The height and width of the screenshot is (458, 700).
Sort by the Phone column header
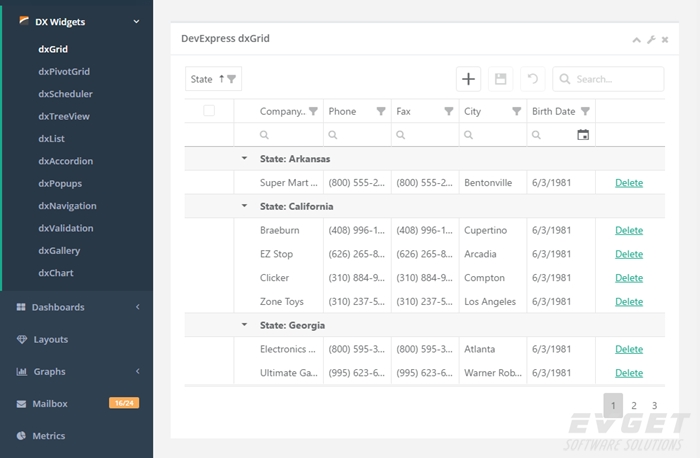pos(342,111)
